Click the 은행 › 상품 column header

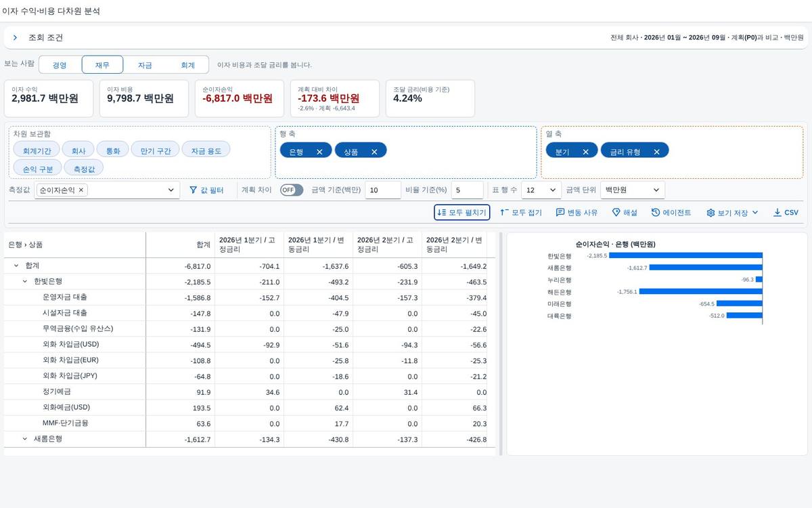[74, 245]
